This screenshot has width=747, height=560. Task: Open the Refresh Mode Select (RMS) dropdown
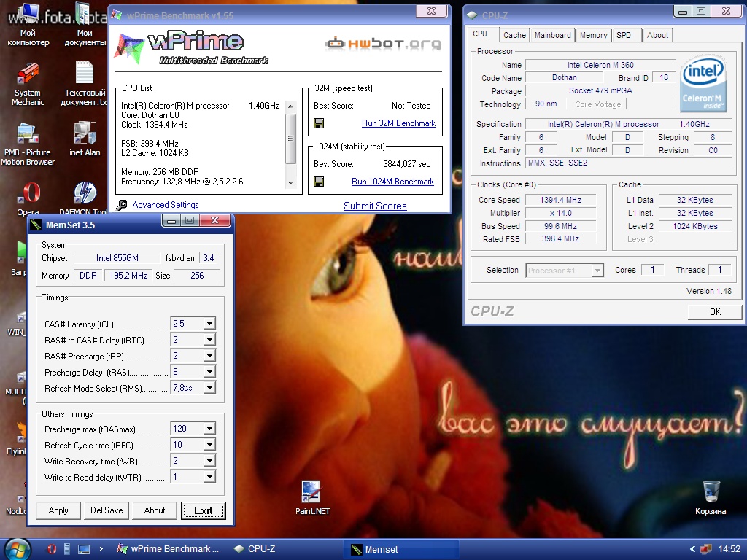coord(209,388)
